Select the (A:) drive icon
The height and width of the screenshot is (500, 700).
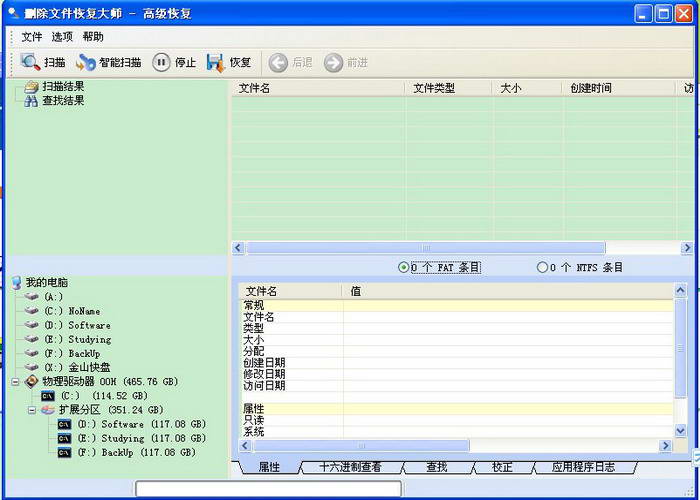(x=31, y=296)
